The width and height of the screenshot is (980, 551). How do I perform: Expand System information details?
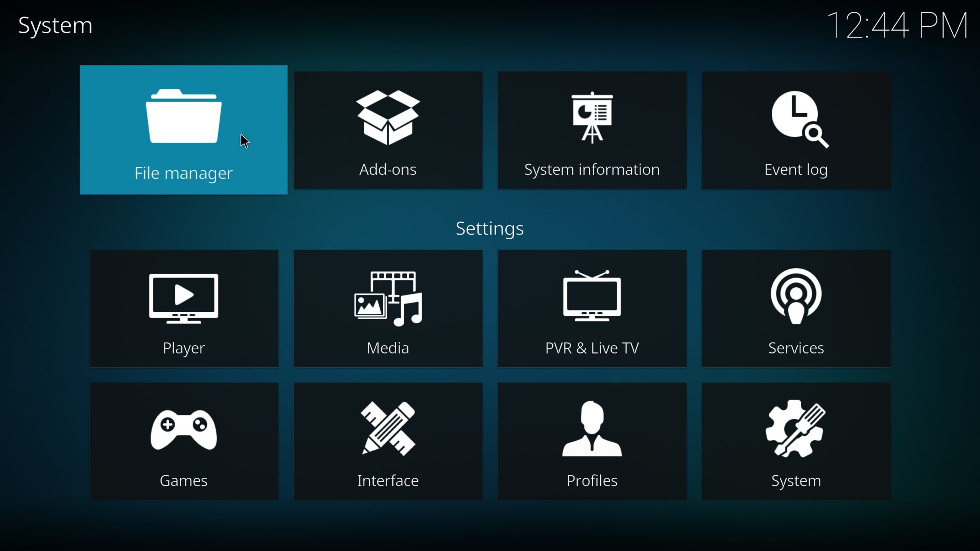[591, 130]
